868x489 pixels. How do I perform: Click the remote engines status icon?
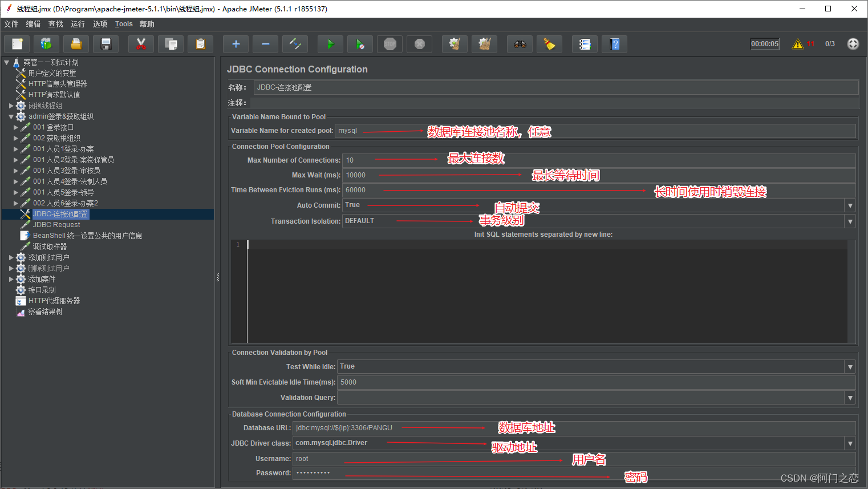(x=853, y=44)
